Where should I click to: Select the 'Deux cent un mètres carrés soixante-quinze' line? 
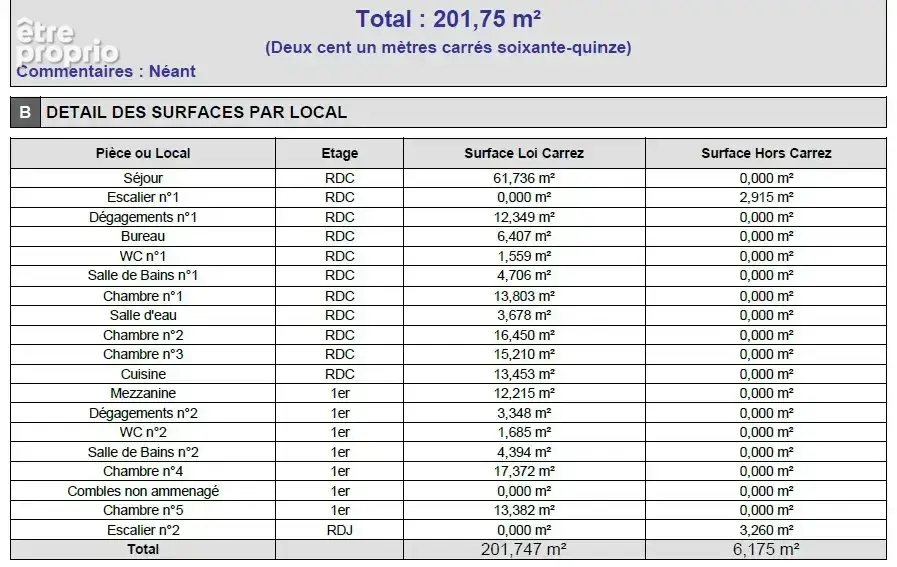point(448,47)
